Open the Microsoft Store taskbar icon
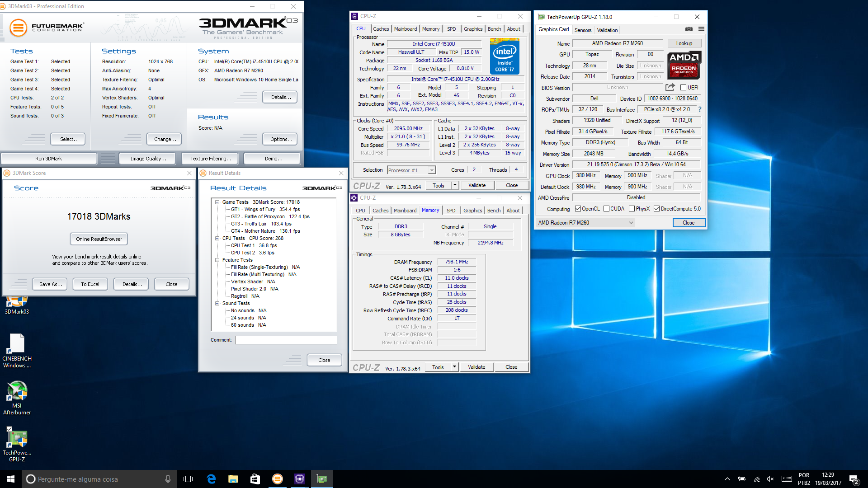The height and width of the screenshot is (488, 868). (x=255, y=479)
